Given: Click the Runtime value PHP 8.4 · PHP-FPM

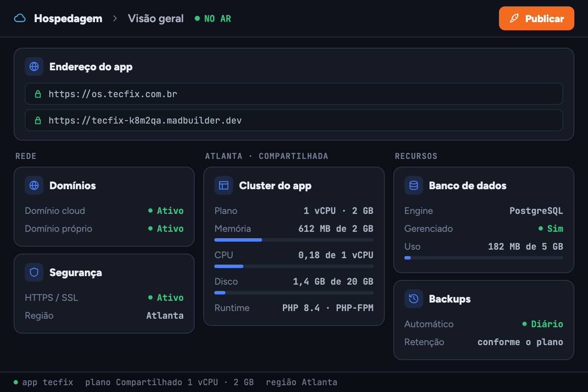Looking at the screenshot, I should (328, 308).
